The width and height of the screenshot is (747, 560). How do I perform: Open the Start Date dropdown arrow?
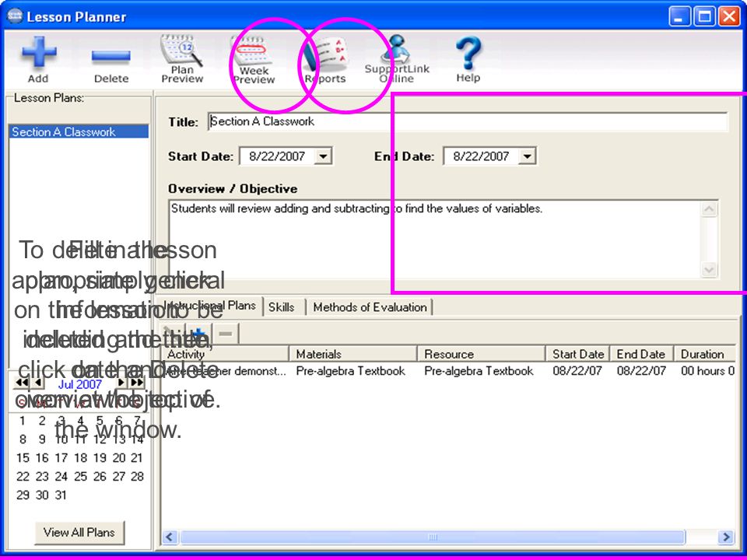[323, 156]
